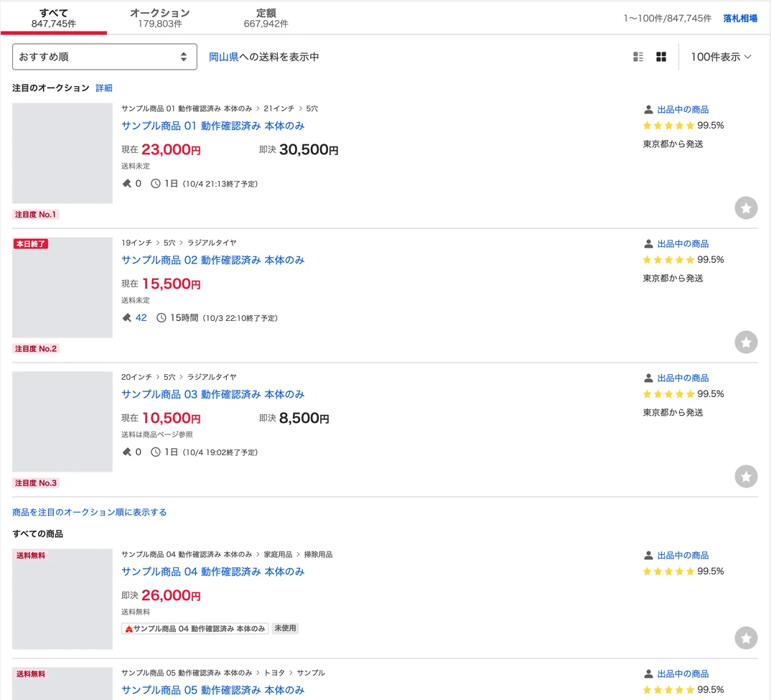Open サンプル商品 03 title link
The image size is (771, 700).
pyautogui.click(x=213, y=395)
